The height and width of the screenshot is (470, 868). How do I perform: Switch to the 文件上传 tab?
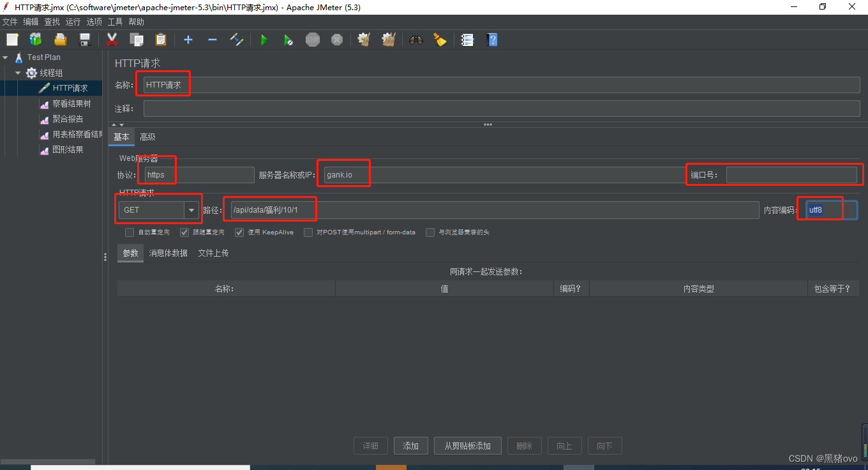pyautogui.click(x=213, y=254)
